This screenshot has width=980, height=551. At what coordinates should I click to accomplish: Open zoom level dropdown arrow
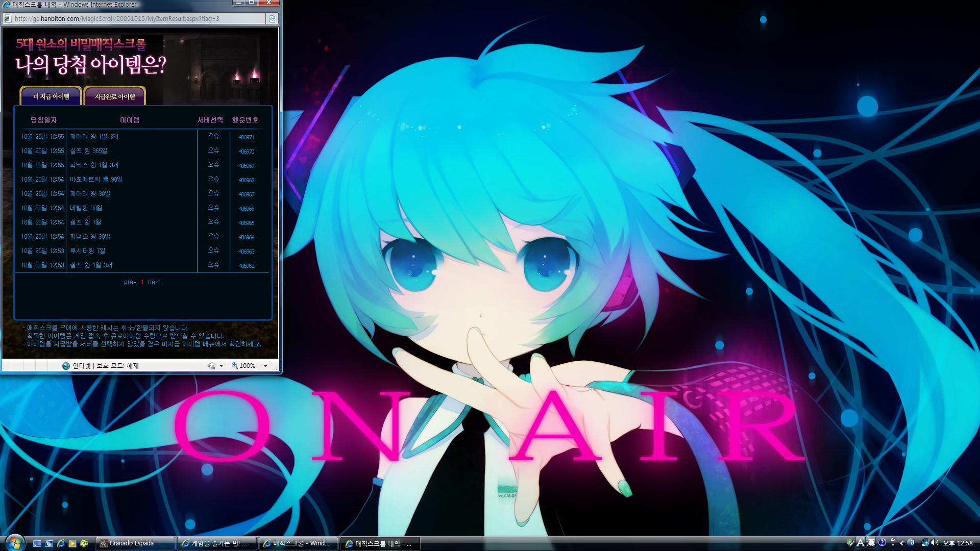(265, 366)
